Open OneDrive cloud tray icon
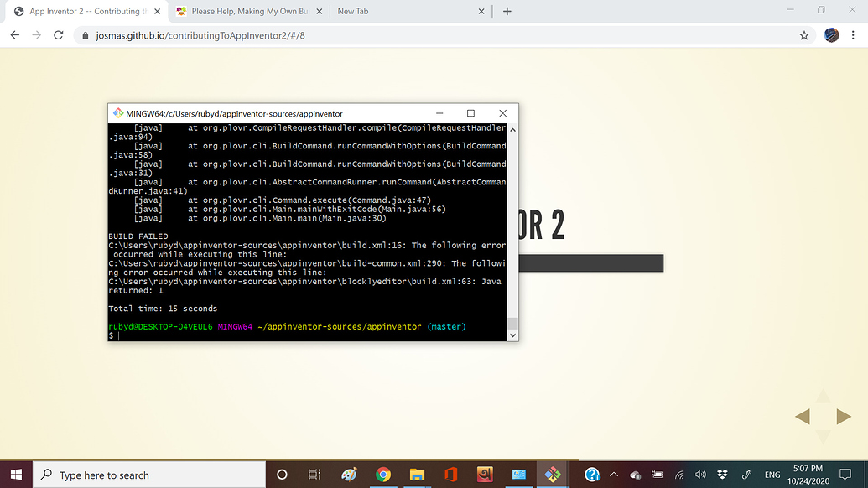The image size is (868, 488). point(636,475)
